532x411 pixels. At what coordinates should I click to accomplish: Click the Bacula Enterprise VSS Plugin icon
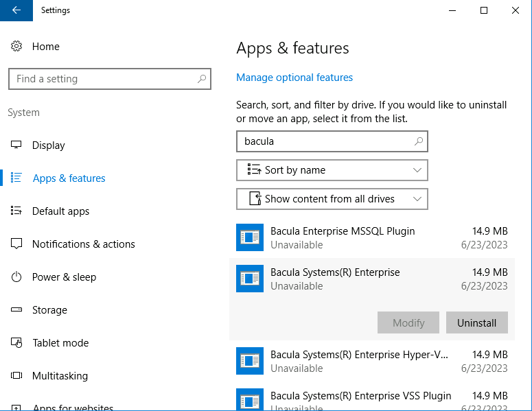pyautogui.click(x=250, y=401)
